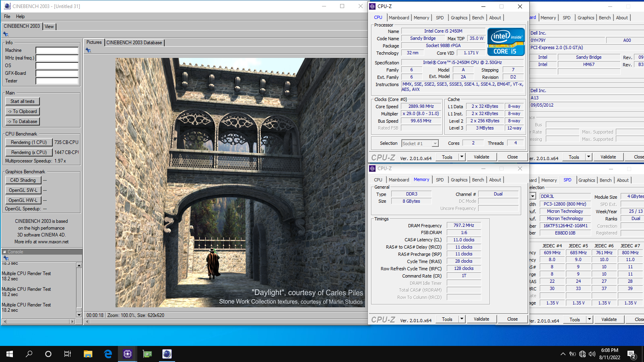Open Tools dropdown arrow in background Mainboard window
This screenshot has width=644, height=362.
tap(588, 157)
